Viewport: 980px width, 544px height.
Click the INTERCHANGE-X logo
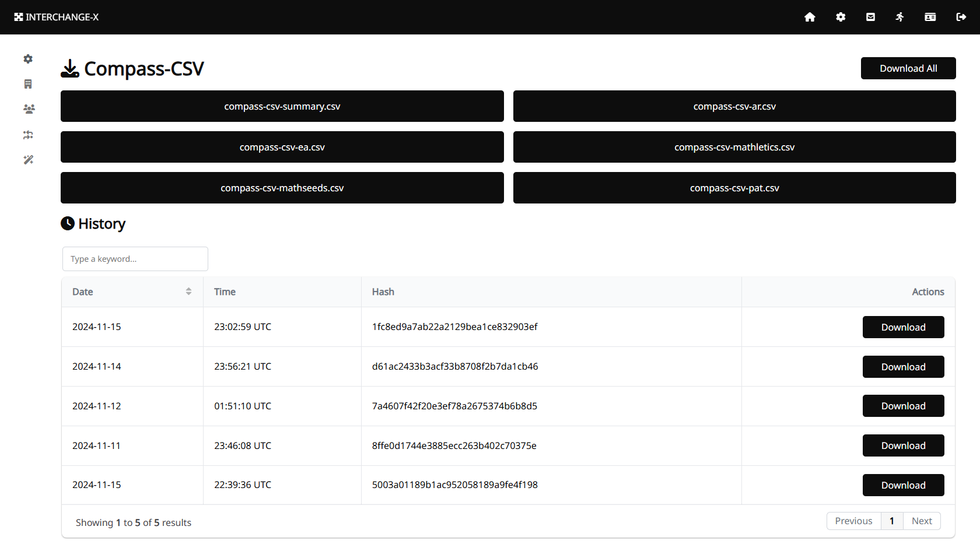[x=57, y=17]
